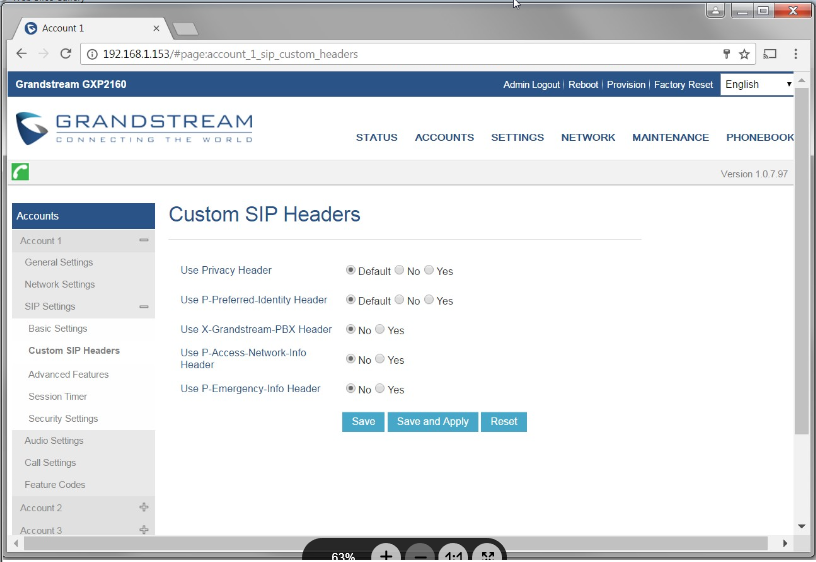Expand Account 3 with the plus icon
The height and width of the screenshot is (562, 816).
pyautogui.click(x=144, y=530)
